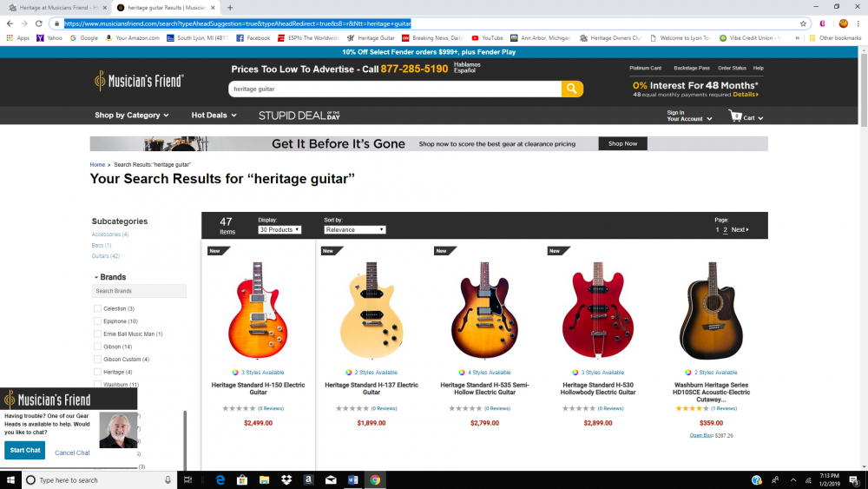Click the orange search magnifier button
This screenshot has height=489, width=868.
pos(572,89)
